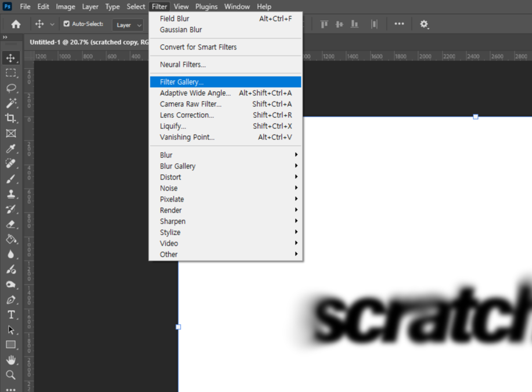Open the gear settings in options bar
Screen dimensions: 532x392
[x=424, y=24]
